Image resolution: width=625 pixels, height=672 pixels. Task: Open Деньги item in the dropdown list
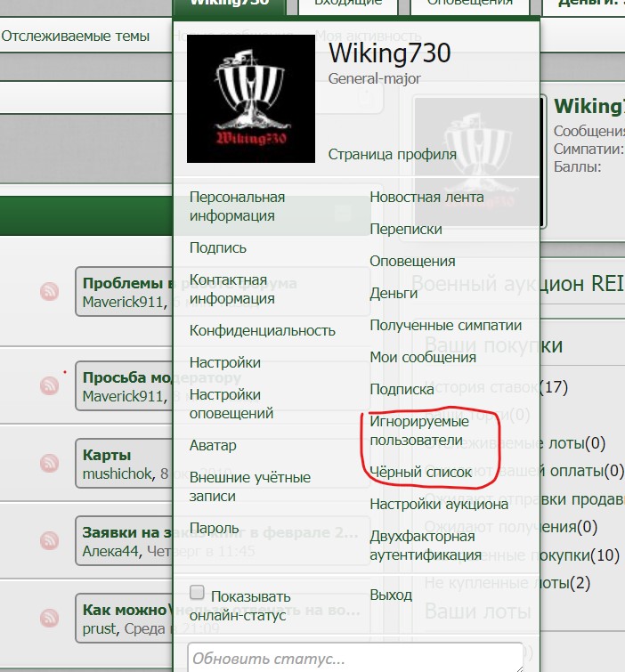394,293
